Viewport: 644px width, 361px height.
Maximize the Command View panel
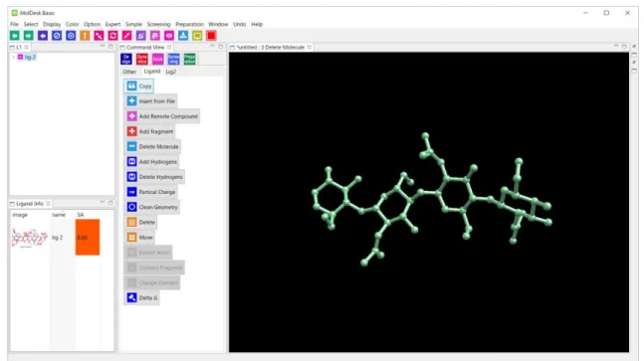(221, 47)
